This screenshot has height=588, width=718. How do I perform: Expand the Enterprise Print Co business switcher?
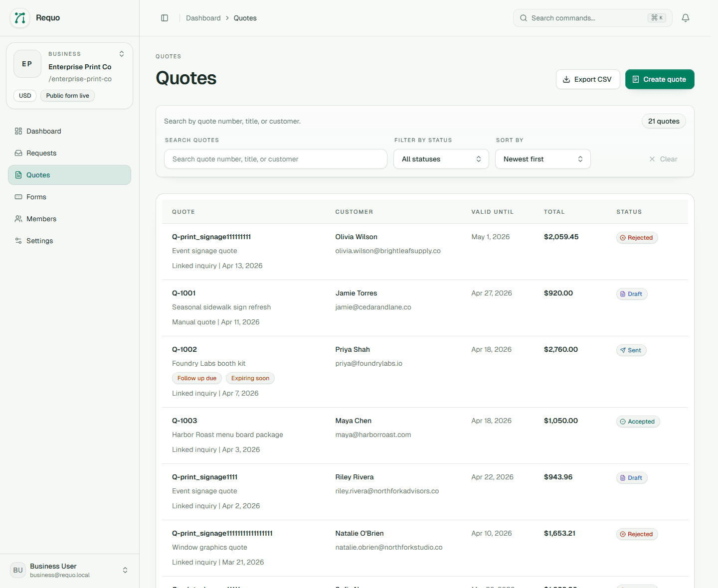click(x=121, y=53)
